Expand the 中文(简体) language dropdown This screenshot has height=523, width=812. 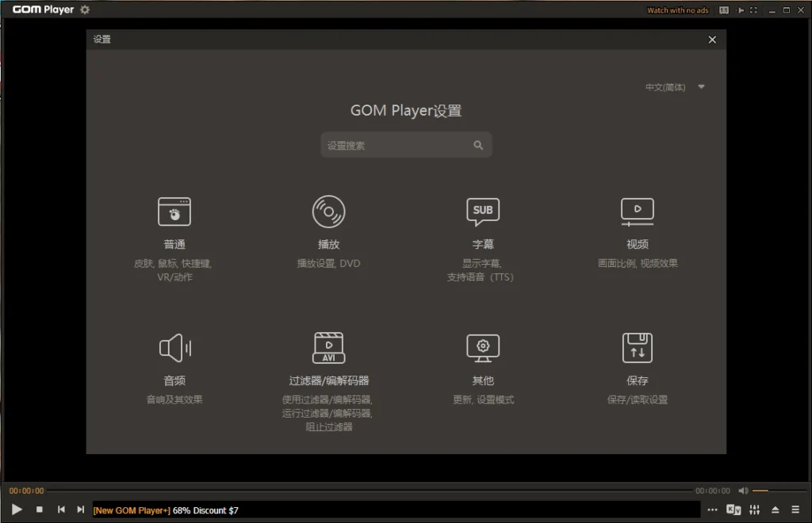pyautogui.click(x=701, y=87)
